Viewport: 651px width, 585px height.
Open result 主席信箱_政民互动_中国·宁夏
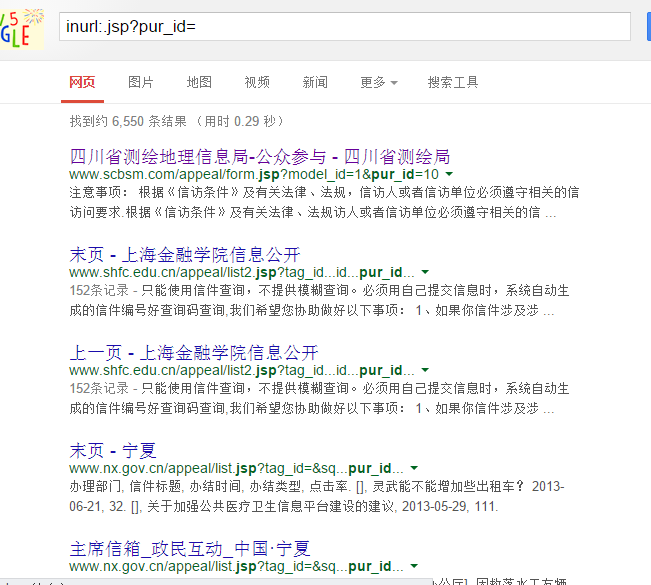[190, 548]
